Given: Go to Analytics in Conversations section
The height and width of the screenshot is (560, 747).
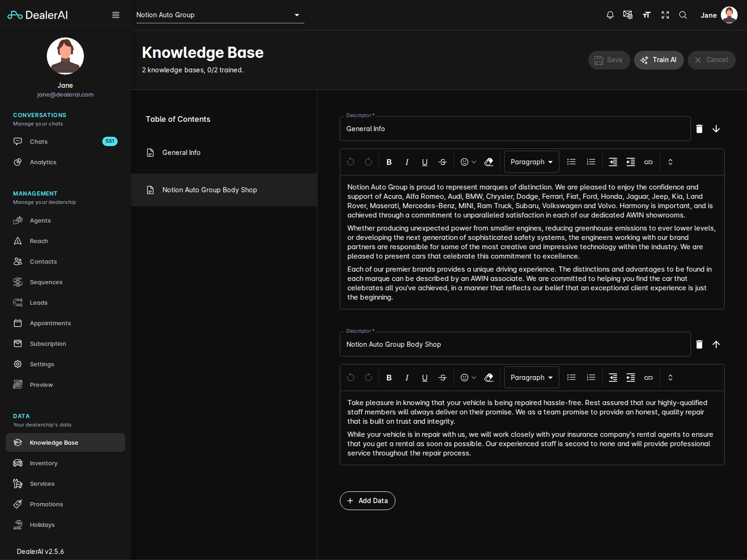Looking at the screenshot, I should [x=43, y=162].
